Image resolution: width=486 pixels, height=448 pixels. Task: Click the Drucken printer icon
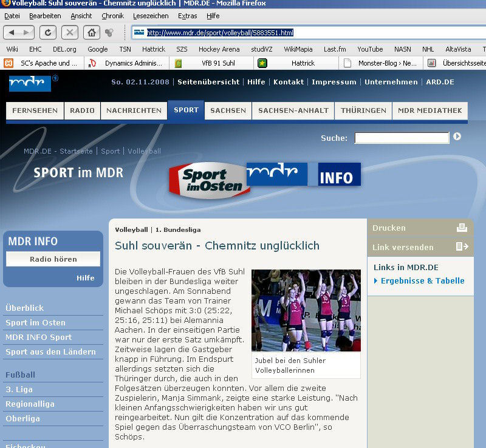click(462, 228)
